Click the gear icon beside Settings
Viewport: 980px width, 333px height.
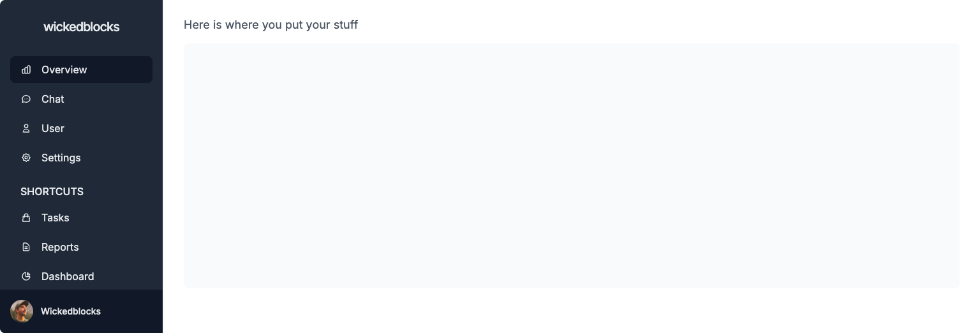26,158
